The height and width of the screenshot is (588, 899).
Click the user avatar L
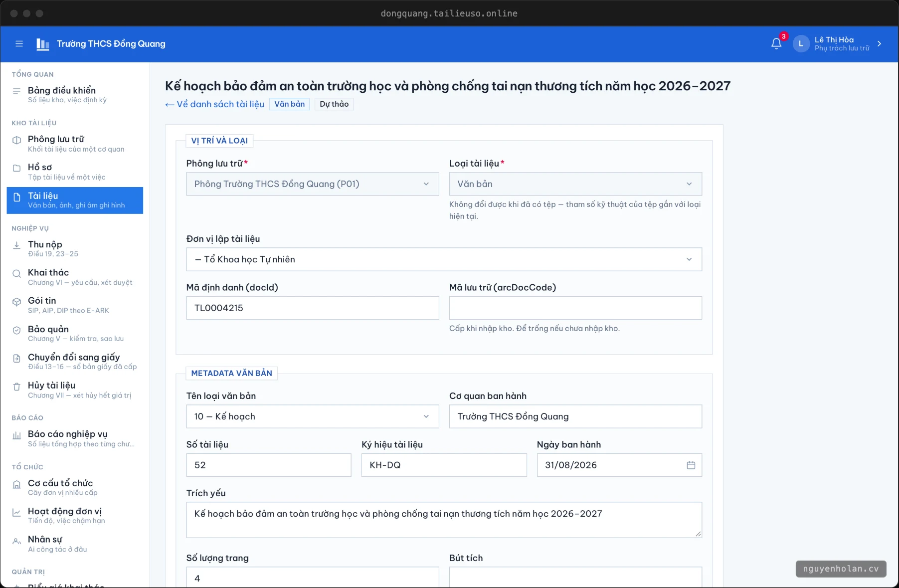point(801,44)
